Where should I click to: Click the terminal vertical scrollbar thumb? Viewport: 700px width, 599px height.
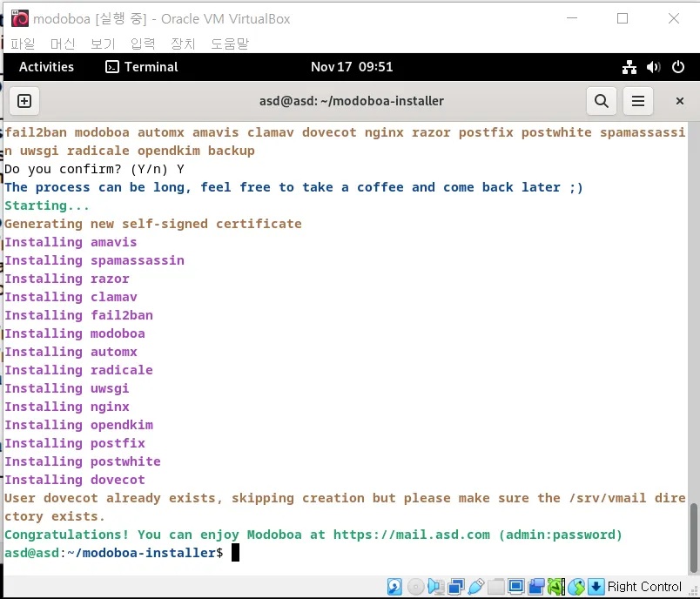(693, 525)
